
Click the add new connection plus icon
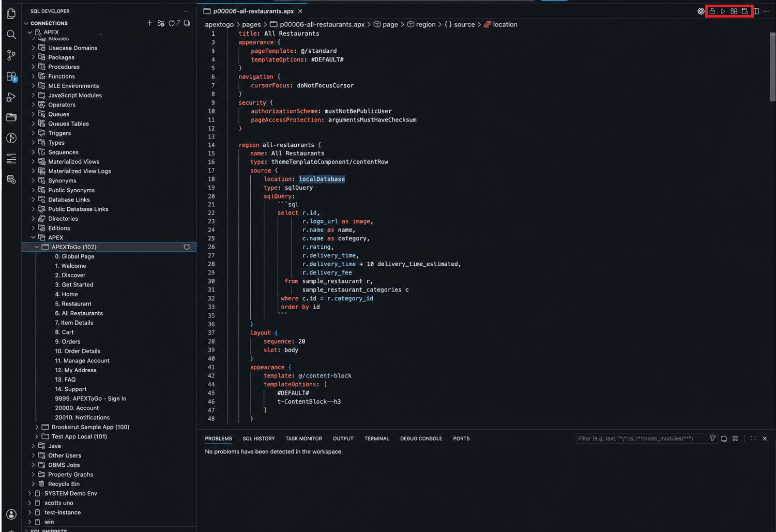(x=149, y=23)
